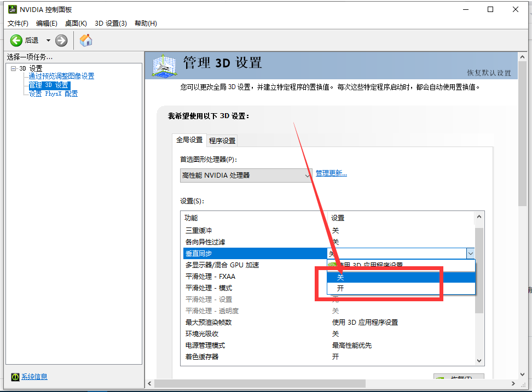The image size is (532, 392).
Task: Click the NVIDIA logo in the title bar
Action: pos(12,9)
